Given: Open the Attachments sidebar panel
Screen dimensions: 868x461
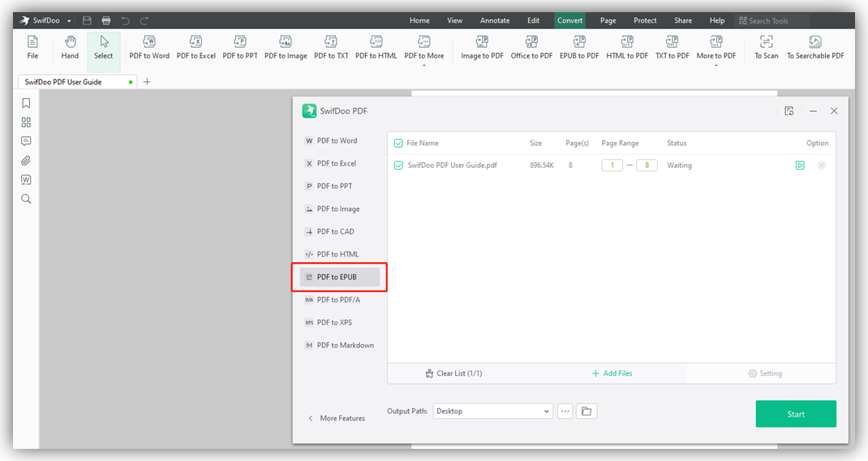Looking at the screenshot, I should pyautogui.click(x=26, y=161).
